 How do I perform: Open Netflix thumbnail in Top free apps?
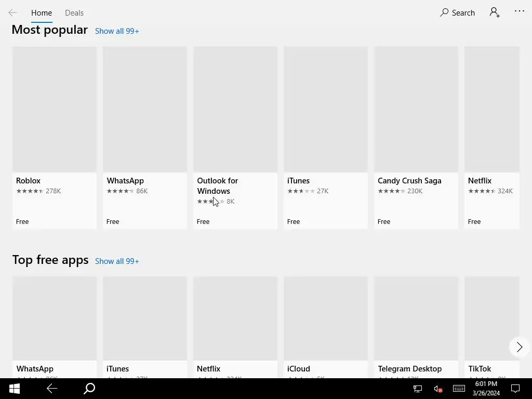tap(235, 318)
